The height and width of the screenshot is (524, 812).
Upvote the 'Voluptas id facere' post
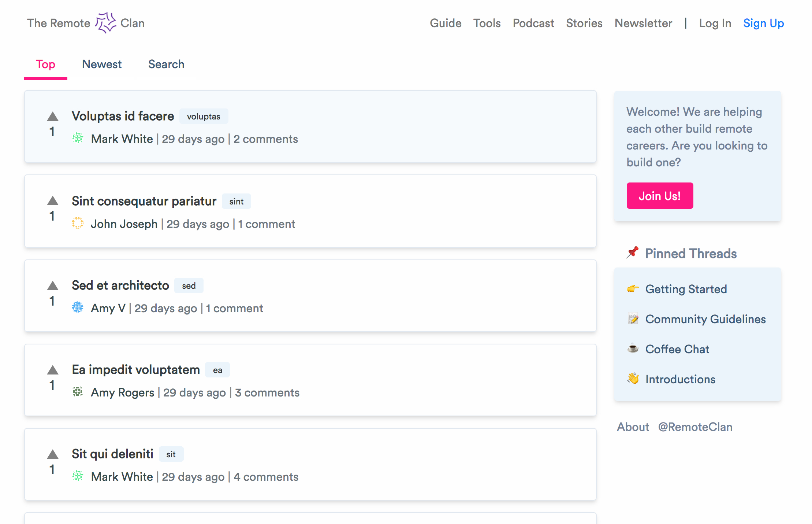point(53,117)
